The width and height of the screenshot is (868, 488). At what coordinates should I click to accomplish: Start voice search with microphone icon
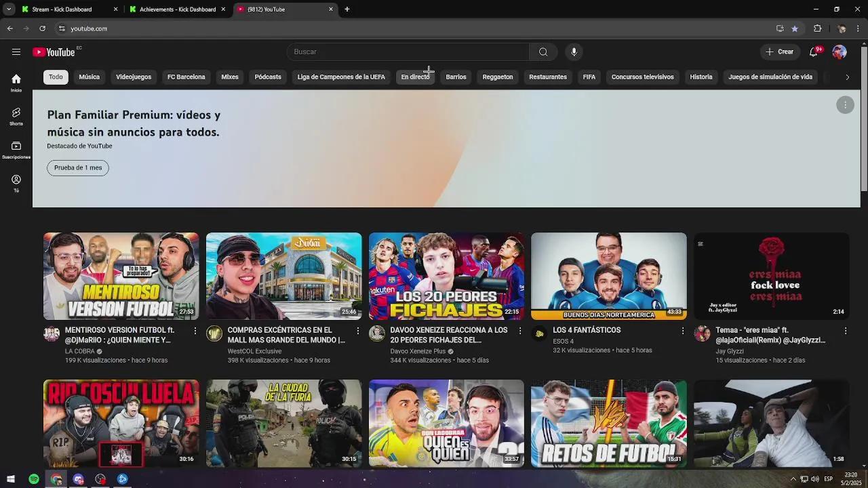574,52
